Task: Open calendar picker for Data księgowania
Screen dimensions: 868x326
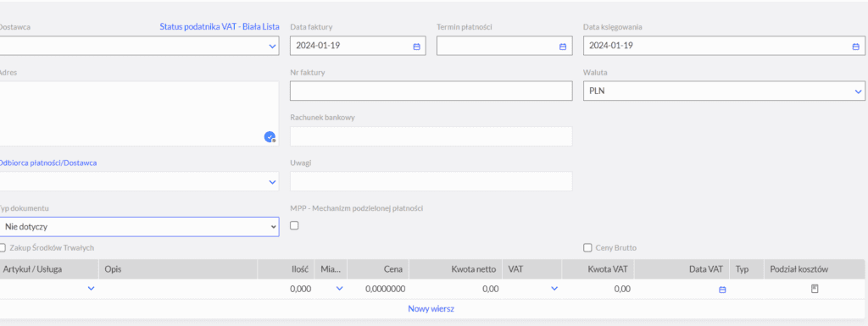Action: coord(855,47)
